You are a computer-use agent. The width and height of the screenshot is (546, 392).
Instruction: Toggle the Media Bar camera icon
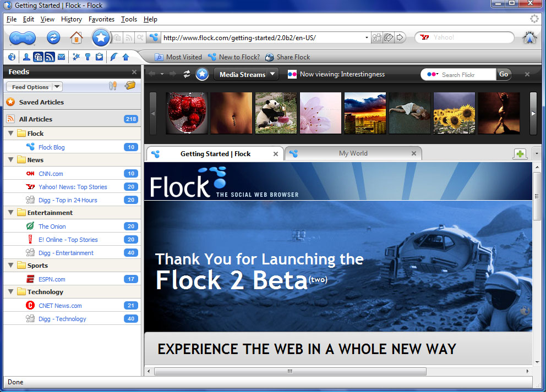pyautogui.click(x=38, y=57)
